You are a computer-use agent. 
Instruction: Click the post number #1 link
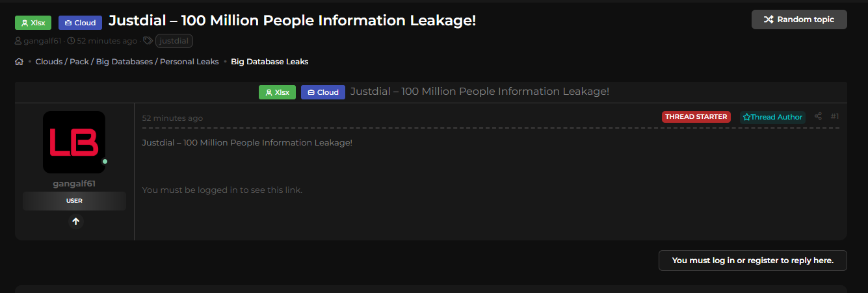(835, 116)
